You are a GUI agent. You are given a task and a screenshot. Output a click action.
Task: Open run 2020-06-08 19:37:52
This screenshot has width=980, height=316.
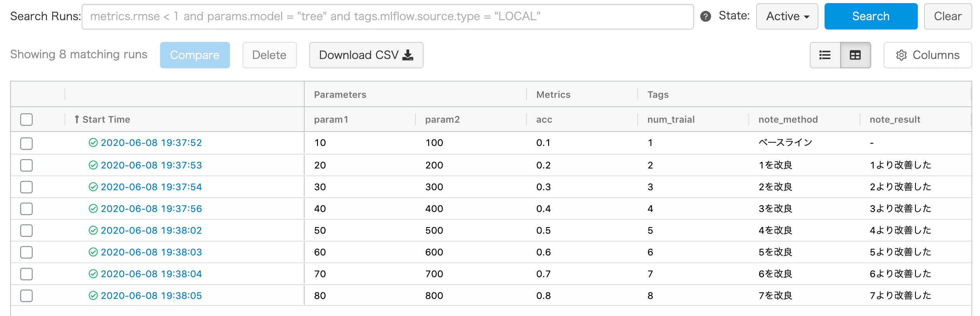(151, 142)
